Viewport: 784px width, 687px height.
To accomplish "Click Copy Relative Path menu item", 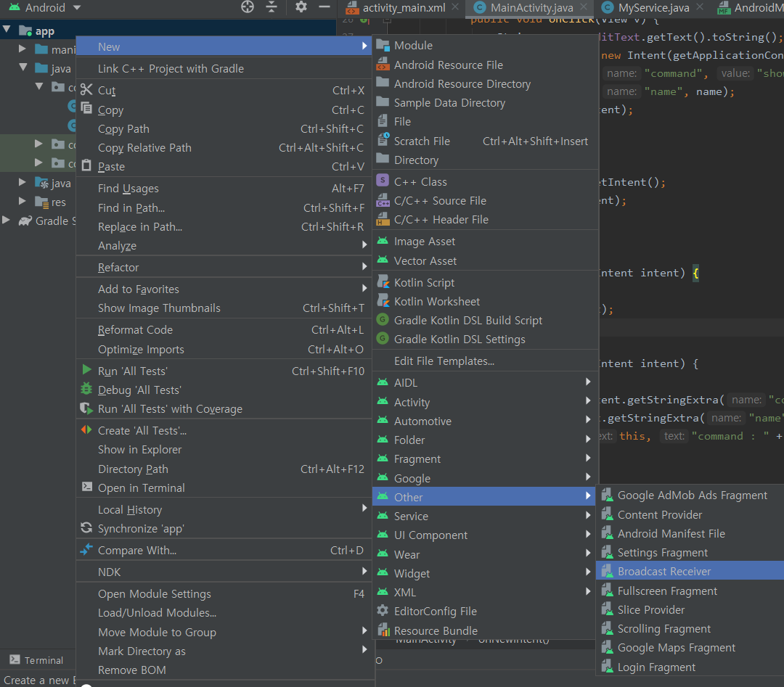I will (224, 147).
